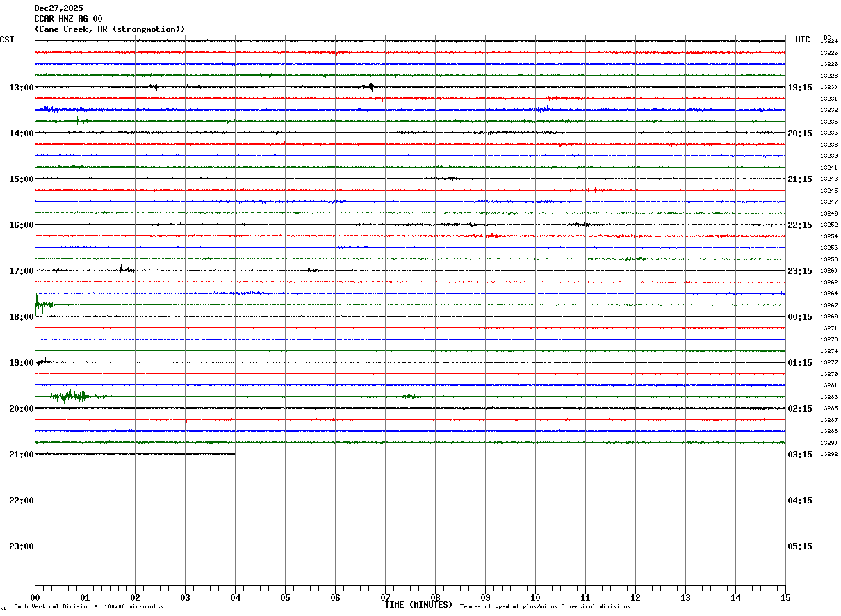Click the green spike at the start of the 17:45 trace
The width and height of the screenshot is (841, 616).
[40, 304]
